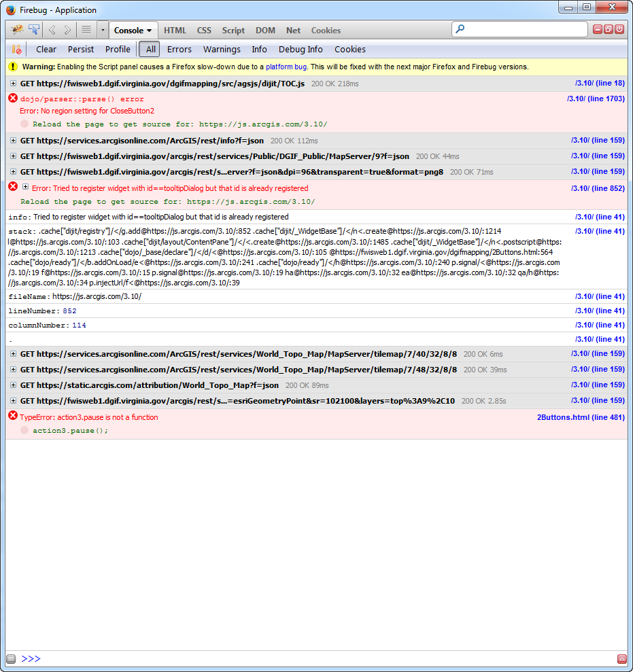Image resolution: width=633 pixels, height=672 pixels.
Task: Select the 'Error: No region setting for CloseButton2' text
Action: (x=87, y=111)
